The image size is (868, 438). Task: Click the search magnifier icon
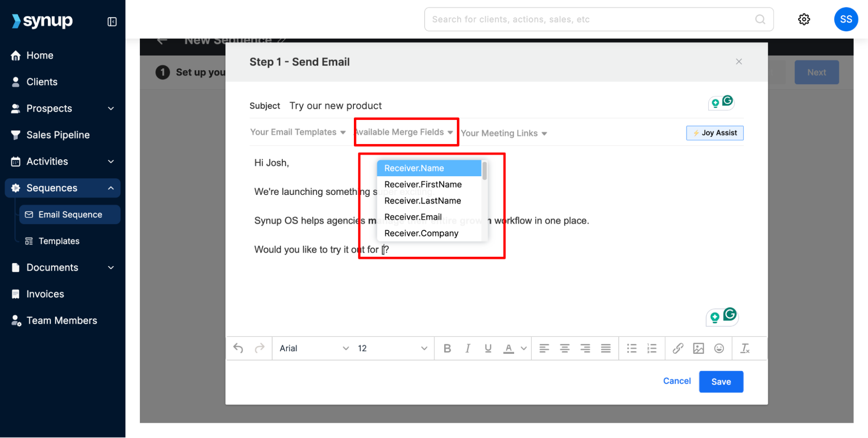tap(760, 19)
